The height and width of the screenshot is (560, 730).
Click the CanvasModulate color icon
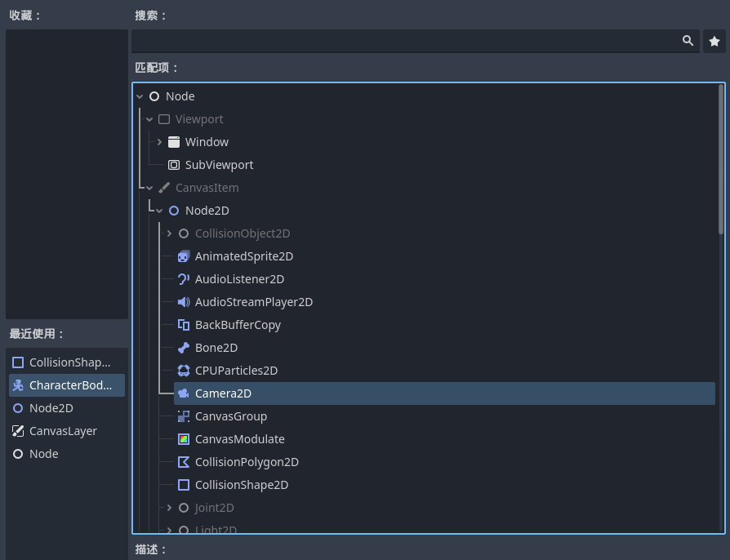pyautogui.click(x=184, y=439)
